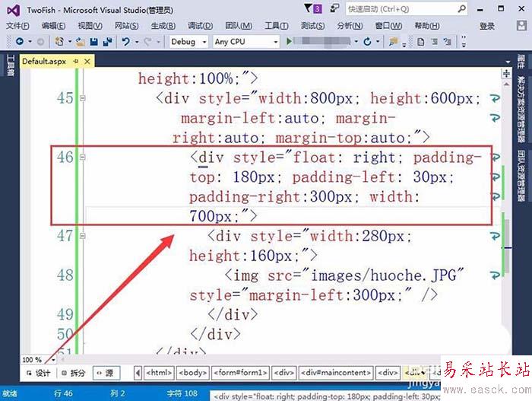The image size is (532, 401).
Task: Click the Save toolbar icon
Action: (94, 42)
